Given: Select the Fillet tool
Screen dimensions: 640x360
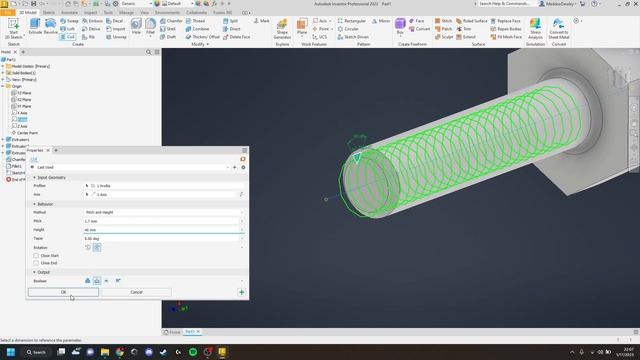Looking at the screenshot, I should point(150,27).
